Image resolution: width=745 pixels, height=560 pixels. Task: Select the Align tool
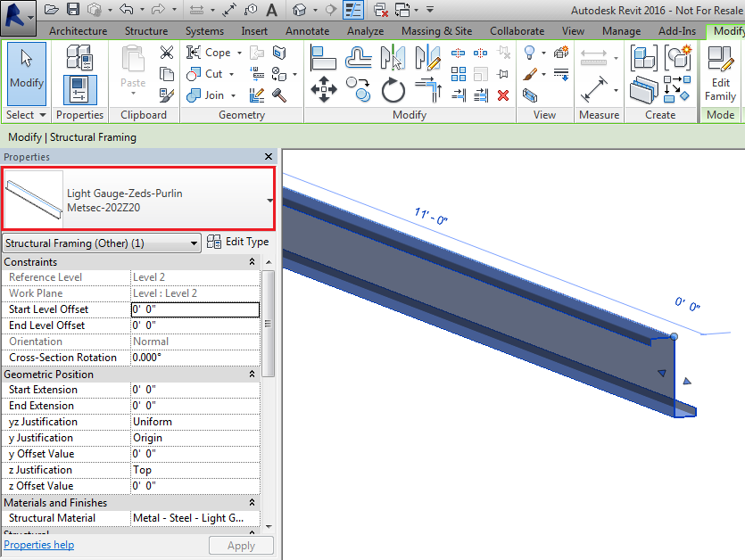tap(323, 57)
